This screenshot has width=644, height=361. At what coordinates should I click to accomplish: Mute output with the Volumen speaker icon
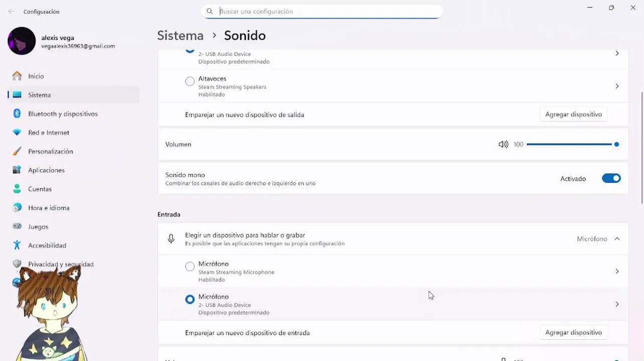click(503, 144)
